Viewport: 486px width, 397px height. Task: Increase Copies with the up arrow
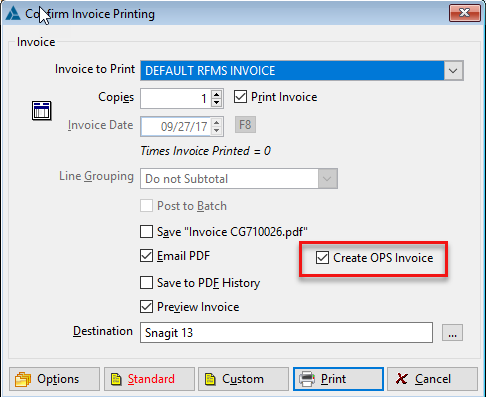(x=217, y=94)
